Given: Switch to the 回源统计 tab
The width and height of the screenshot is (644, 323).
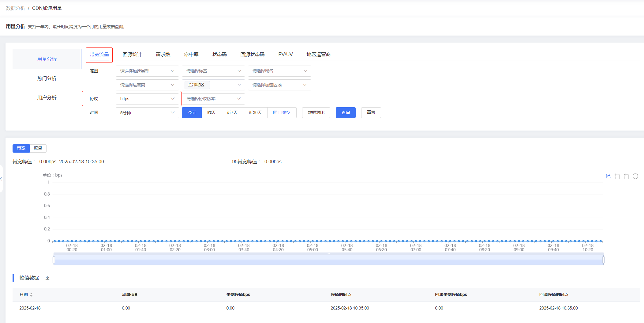Looking at the screenshot, I should click(x=132, y=55).
